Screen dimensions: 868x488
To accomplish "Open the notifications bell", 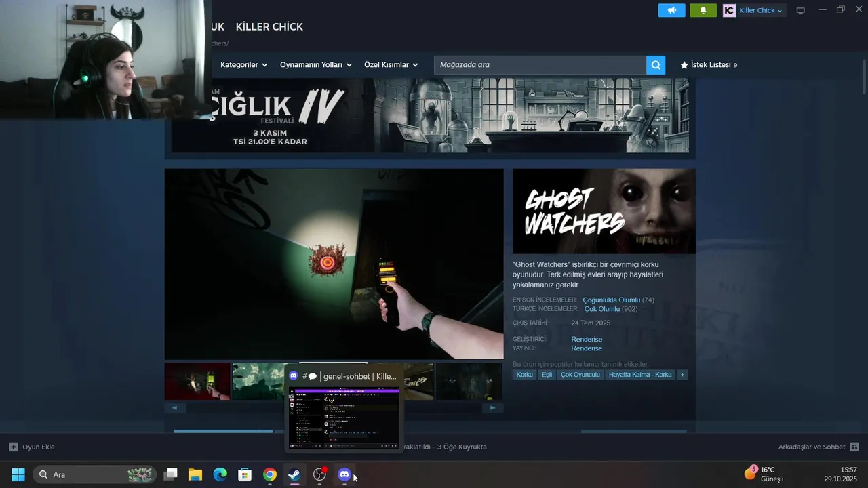I will click(703, 10).
